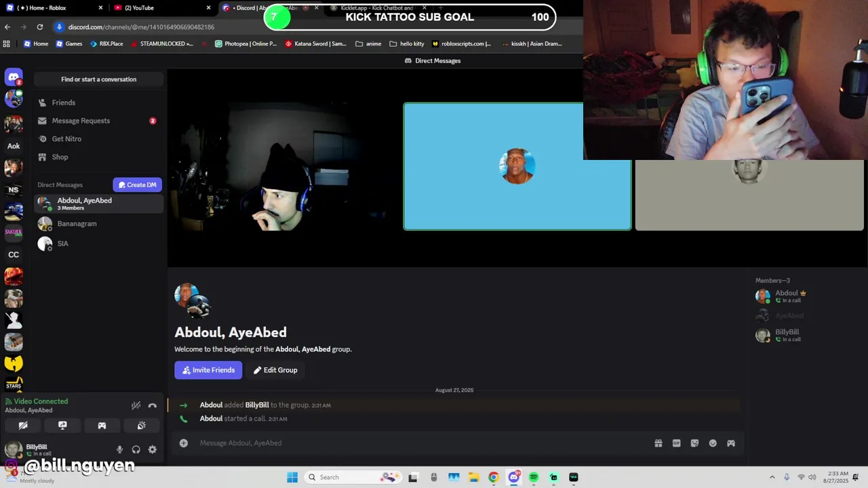Open the Discord Shop
This screenshot has width=868, height=488.
98,157
